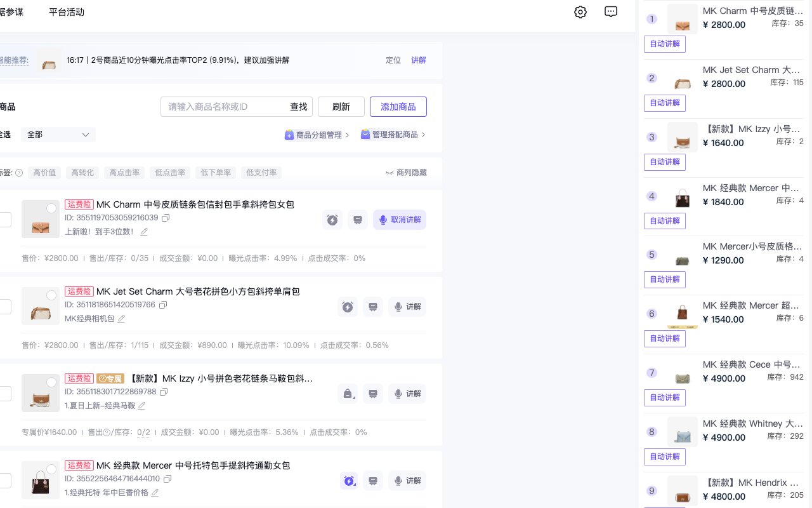Focus the product name or ID search field
This screenshot has height=508, width=812.
[224, 107]
